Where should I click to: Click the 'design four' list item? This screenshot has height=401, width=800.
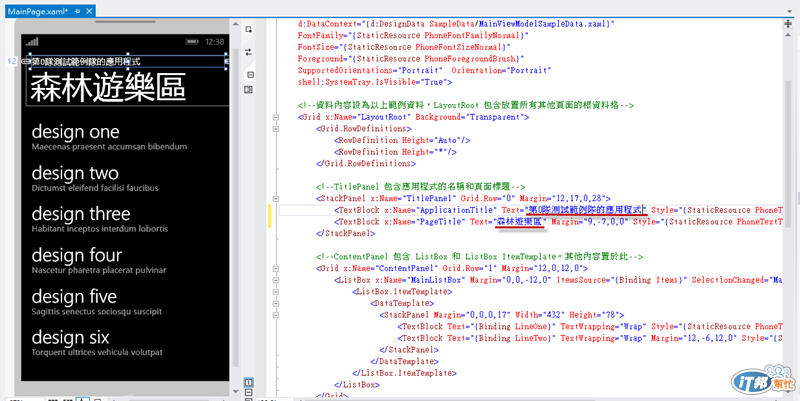click(x=77, y=255)
